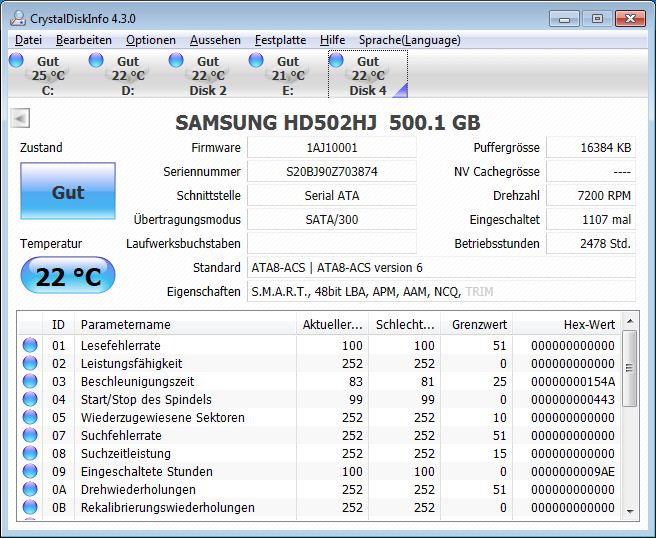Click the status orb for Suchfehlerrate

click(30, 435)
